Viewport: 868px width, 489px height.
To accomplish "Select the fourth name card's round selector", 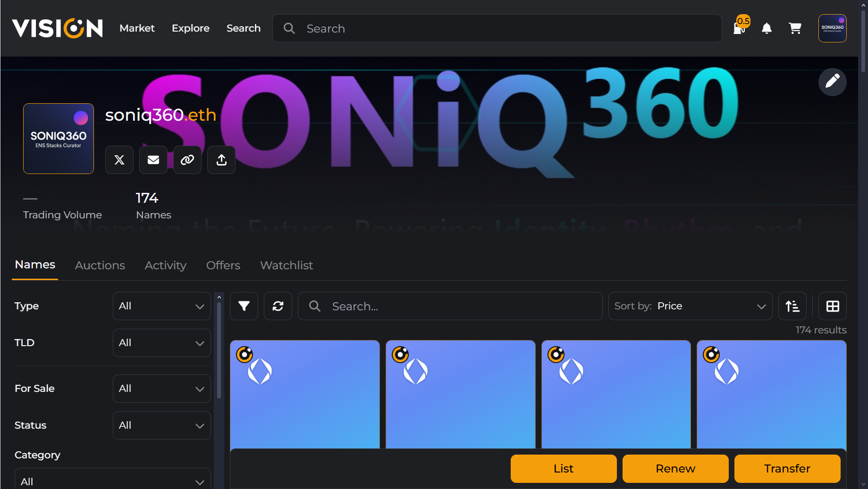I will (x=711, y=354).
